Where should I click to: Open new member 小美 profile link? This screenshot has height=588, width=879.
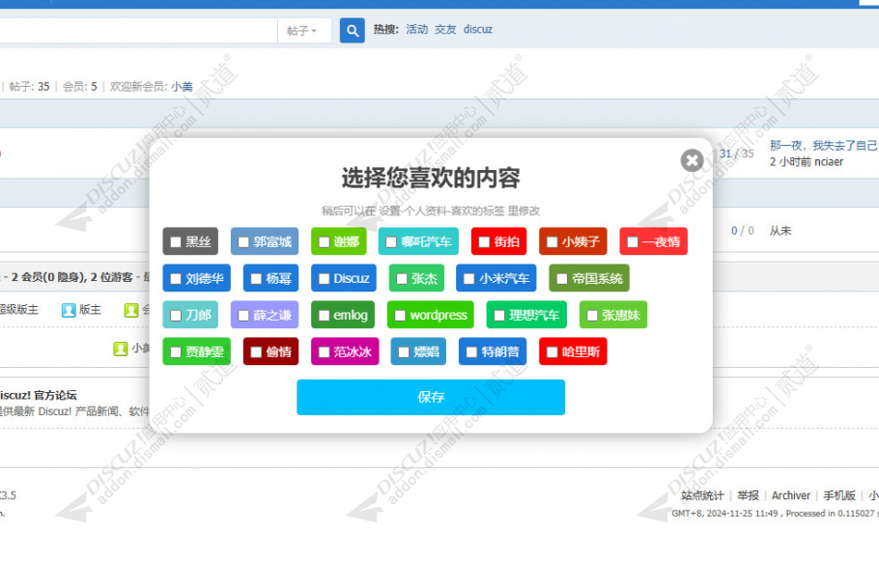[183, 86]
